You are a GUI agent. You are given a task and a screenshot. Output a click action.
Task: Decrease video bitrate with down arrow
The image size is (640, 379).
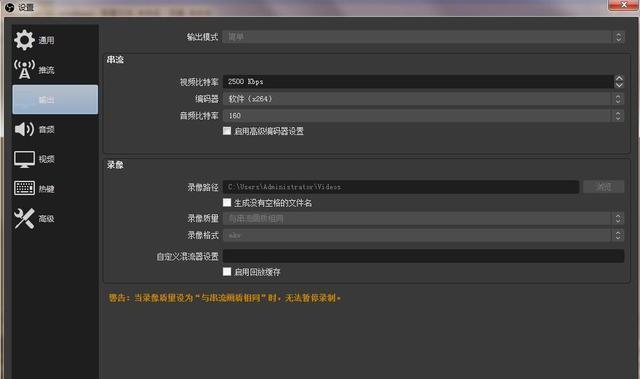pos(619,85)
